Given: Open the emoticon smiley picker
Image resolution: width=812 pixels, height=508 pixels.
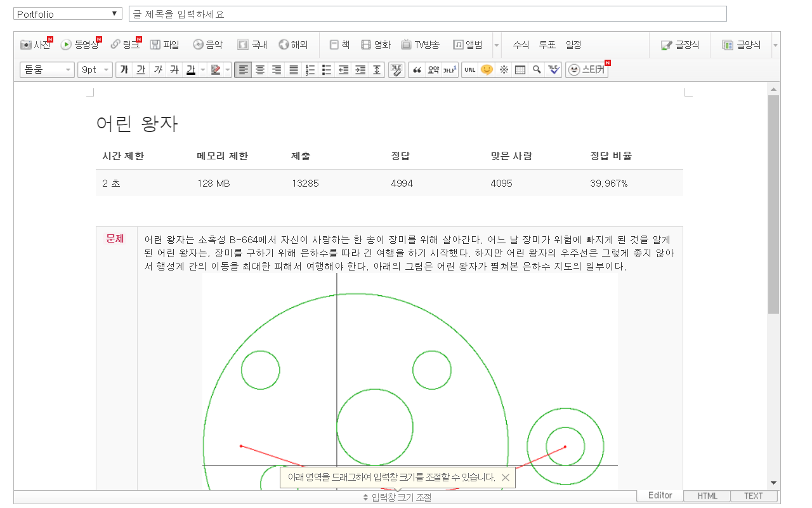Looking at the screenshot, I should 487,70.
